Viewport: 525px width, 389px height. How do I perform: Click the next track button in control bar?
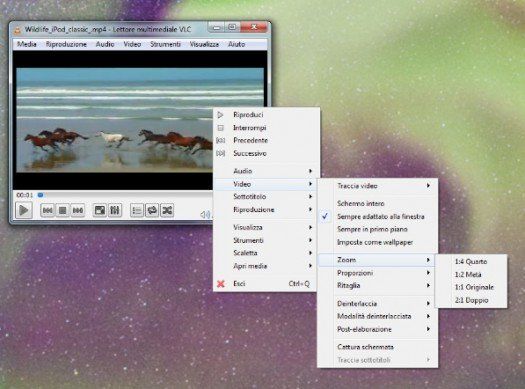pos(78,210)
